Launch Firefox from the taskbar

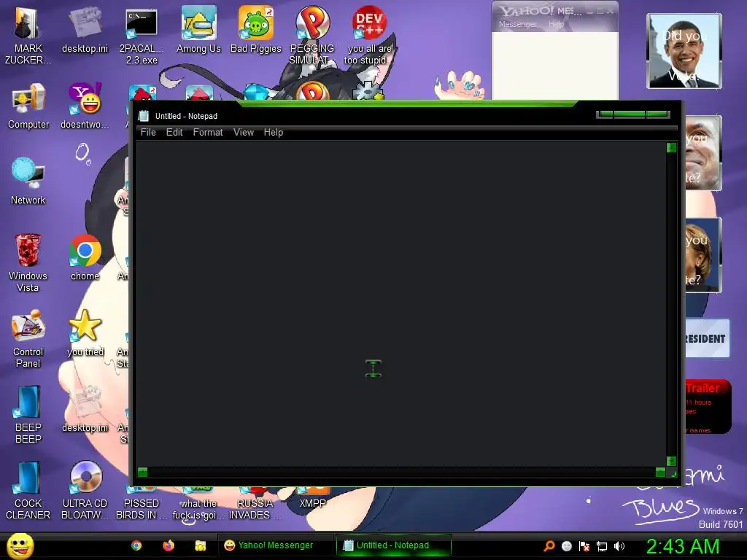[x=169, y=545]
